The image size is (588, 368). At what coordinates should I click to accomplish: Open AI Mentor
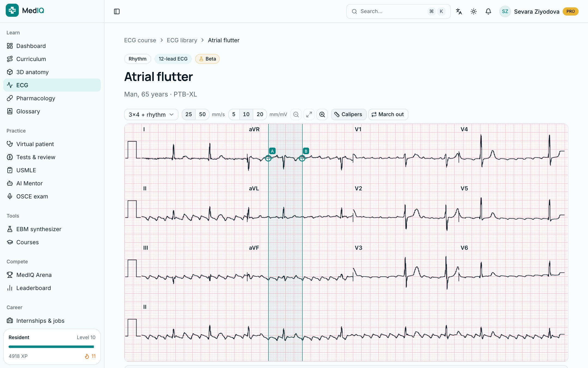pyautogui.click(x=52, y=183)
